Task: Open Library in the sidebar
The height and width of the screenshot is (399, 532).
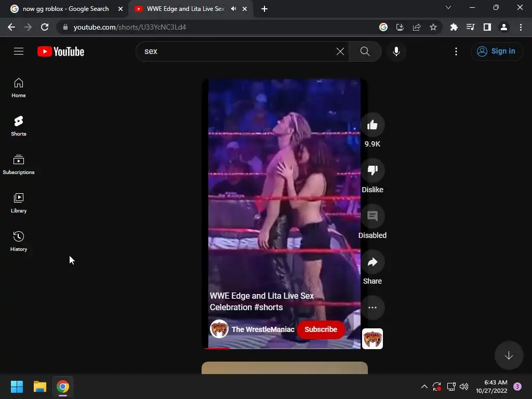Action: [x=19, y=203]
